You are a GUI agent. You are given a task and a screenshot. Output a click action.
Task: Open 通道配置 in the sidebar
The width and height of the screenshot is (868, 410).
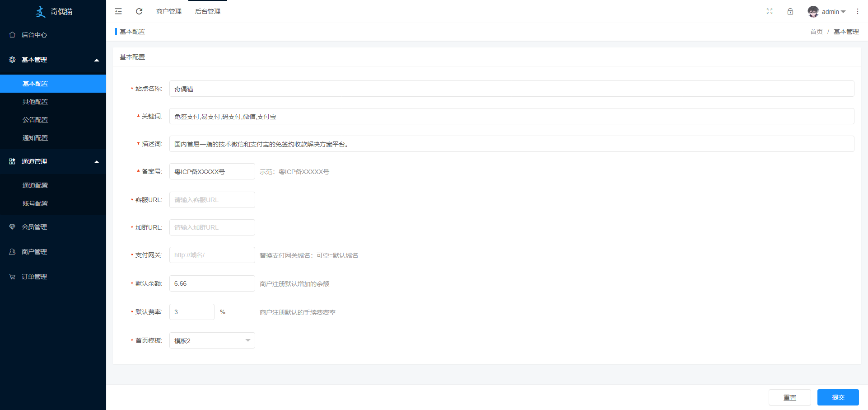pos(53,185)
